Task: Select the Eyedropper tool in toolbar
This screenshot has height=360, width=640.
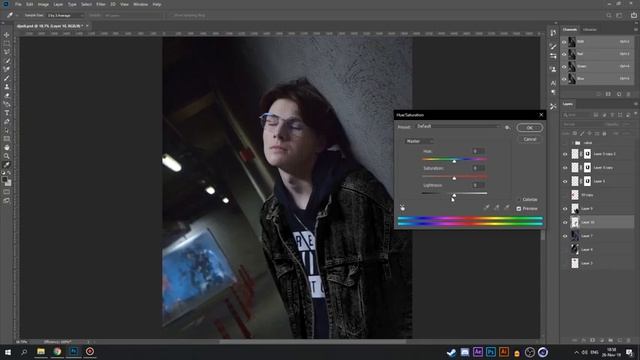Action: point(7,164)
